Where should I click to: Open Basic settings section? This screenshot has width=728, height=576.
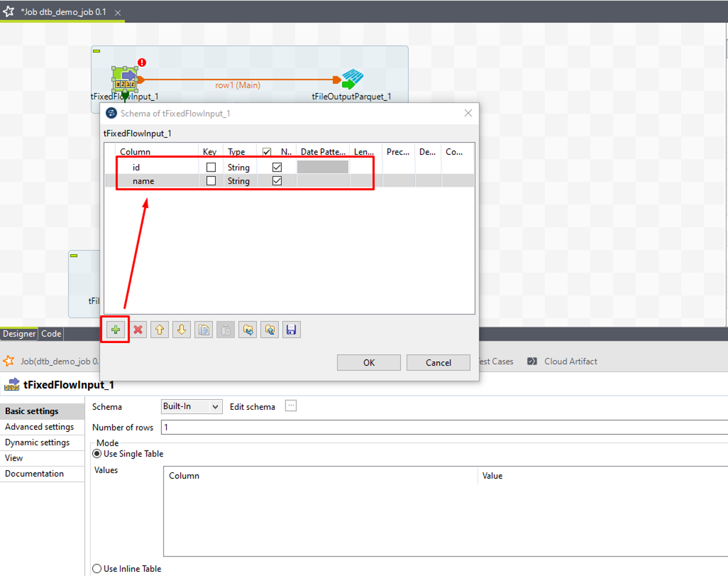click(x=43, y=411)
